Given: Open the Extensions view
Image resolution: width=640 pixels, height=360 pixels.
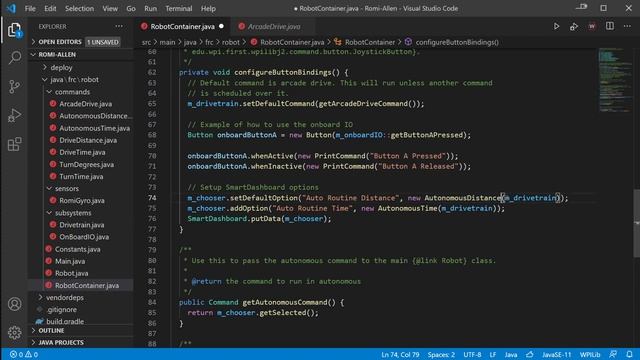Looking at the screenshot, I should click(x=14, y=144).
